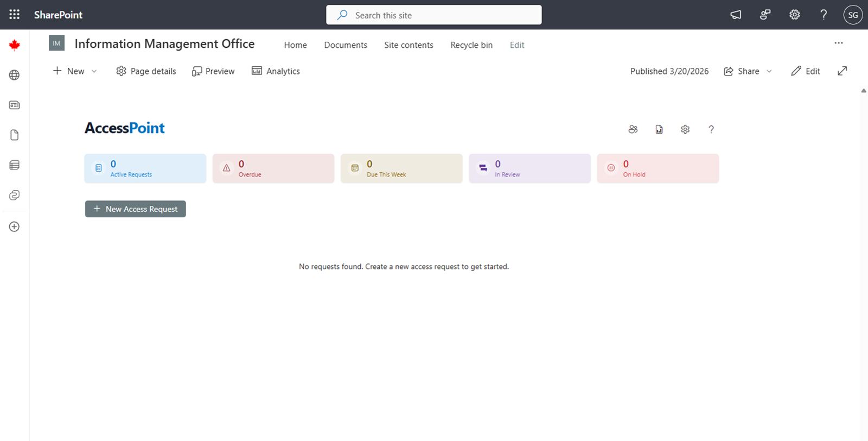
Task: Go to the Home navigation item
Action: coord(296,45)
